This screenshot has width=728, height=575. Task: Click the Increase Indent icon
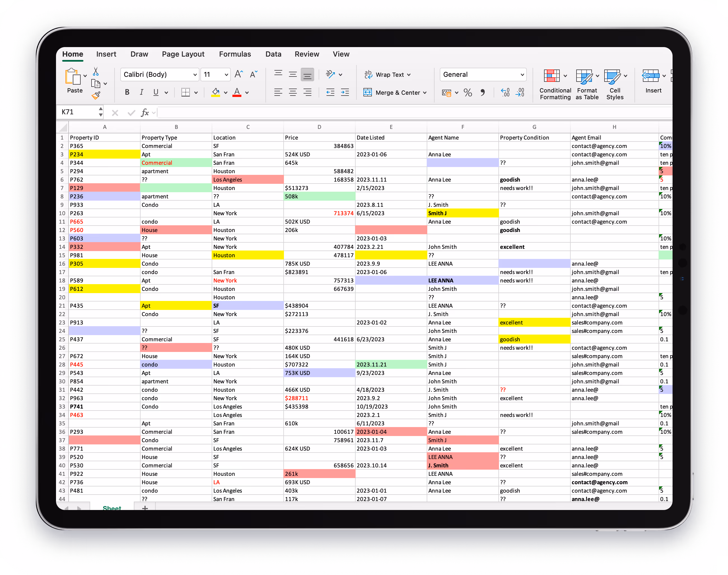(x=345, y=92)
